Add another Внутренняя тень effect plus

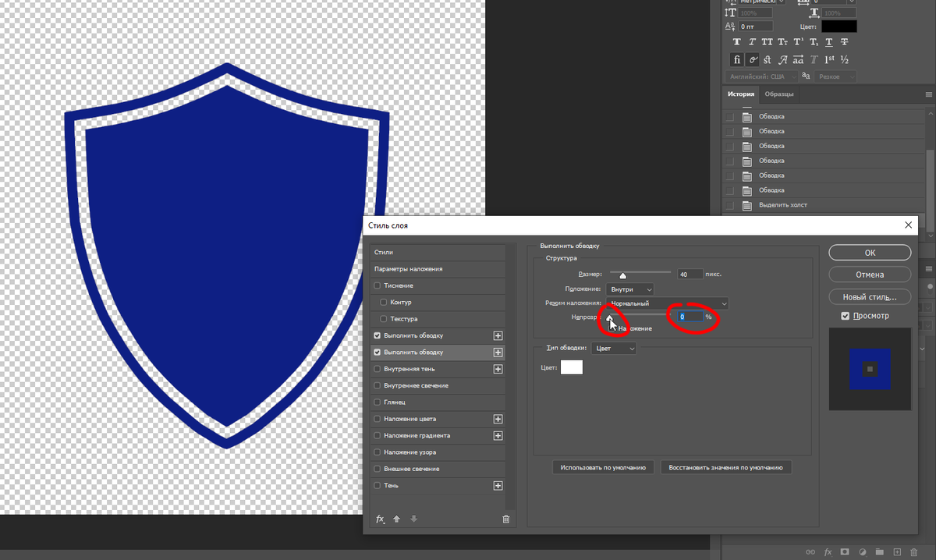498,369
